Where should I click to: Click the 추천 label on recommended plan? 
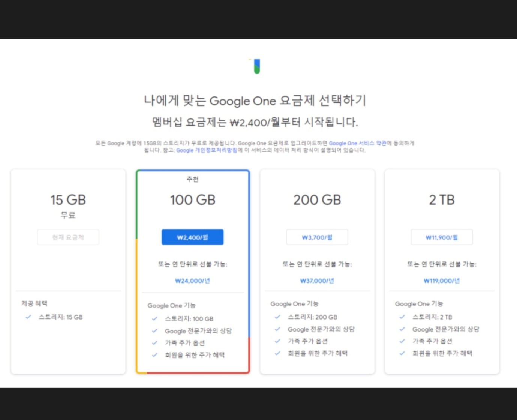(193, 179)
